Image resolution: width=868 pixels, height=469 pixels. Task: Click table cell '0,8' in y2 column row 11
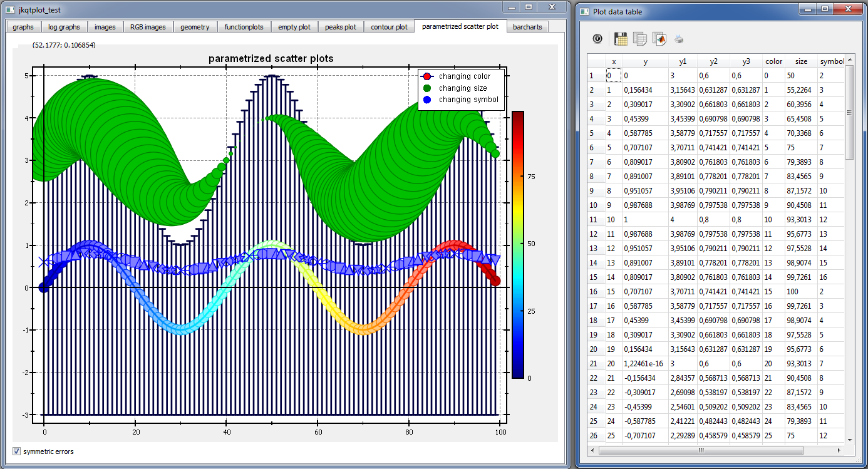pyautogui.click(x=713, y=220)
